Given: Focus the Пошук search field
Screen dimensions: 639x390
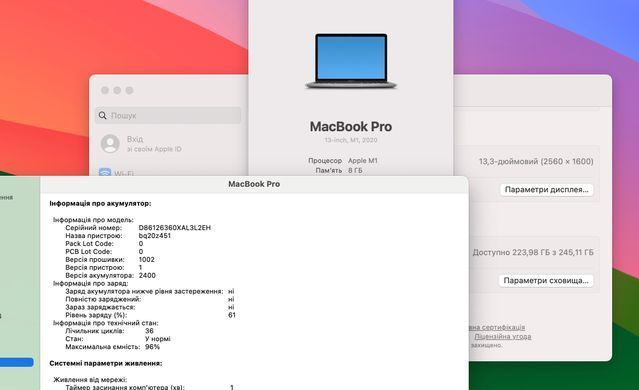Looking at the screenshot, I should [x=168, y=115].
